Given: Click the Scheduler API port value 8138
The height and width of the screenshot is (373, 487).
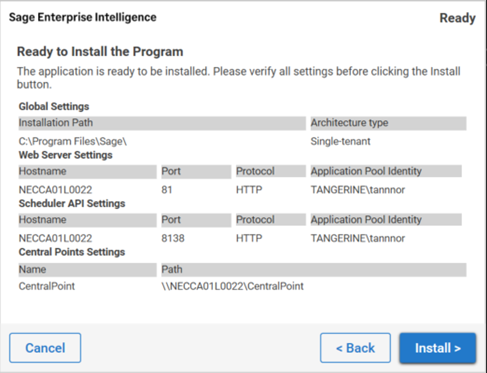Looking at the screenshot, I should (173, 238).
